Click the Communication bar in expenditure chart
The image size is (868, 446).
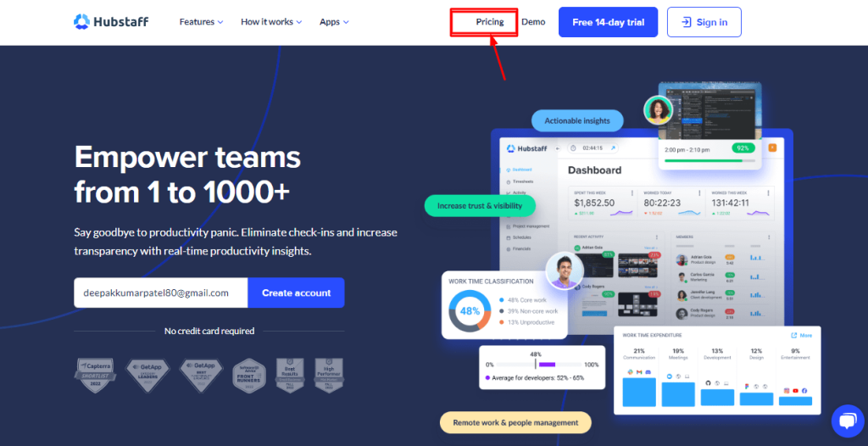click(x=639, y=393)
